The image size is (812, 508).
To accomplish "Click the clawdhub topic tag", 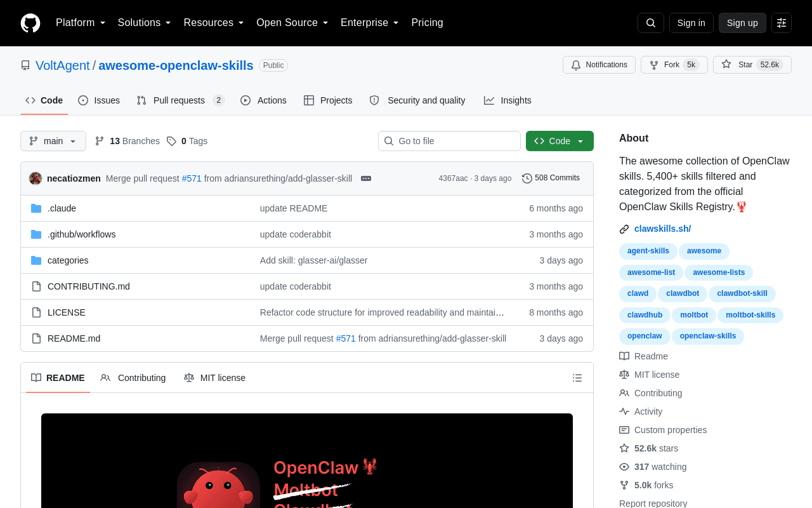I will (x=645, y=316).
